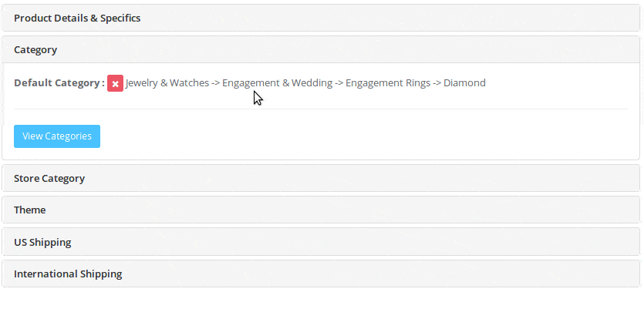
Task: Click empty area below International Shipping
Action: (x=321, y=303)
